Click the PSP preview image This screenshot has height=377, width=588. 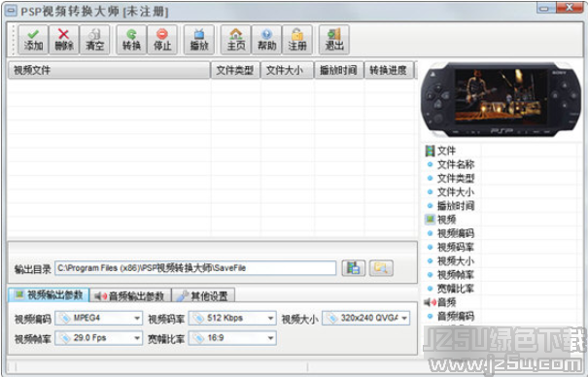[502, 100]
